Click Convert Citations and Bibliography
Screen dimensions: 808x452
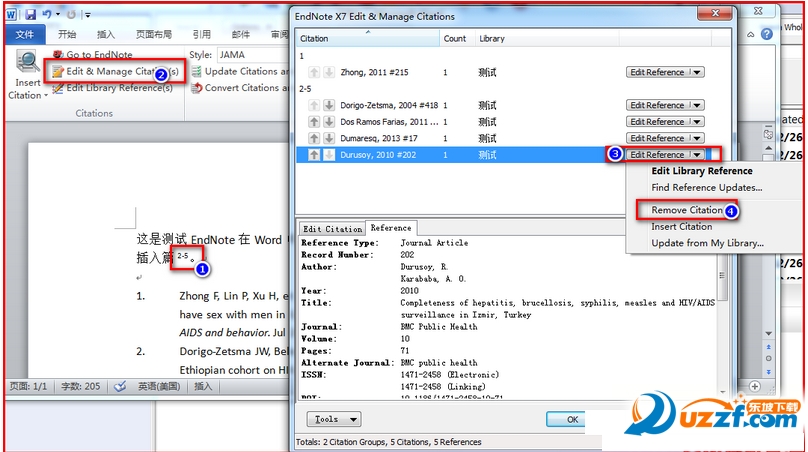(x=240, y=88)
